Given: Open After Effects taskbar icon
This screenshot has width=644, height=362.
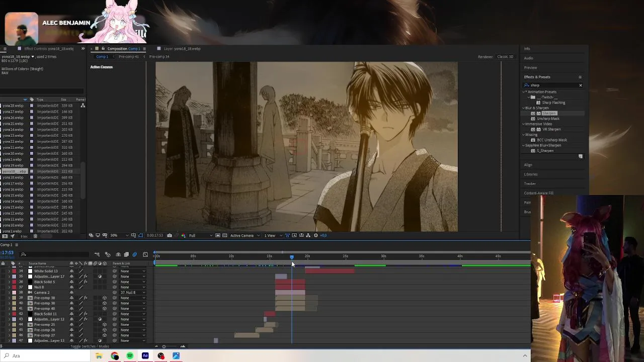Looking at the screenshot, I should click(145, 356).
